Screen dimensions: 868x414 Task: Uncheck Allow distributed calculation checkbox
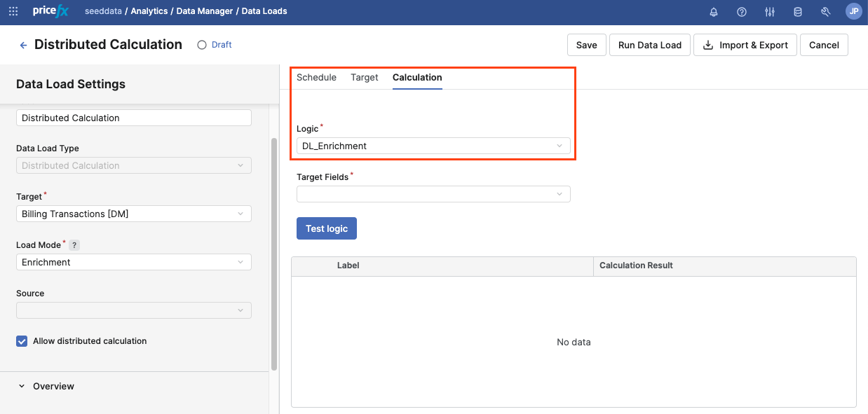click(x=22, y=341)
